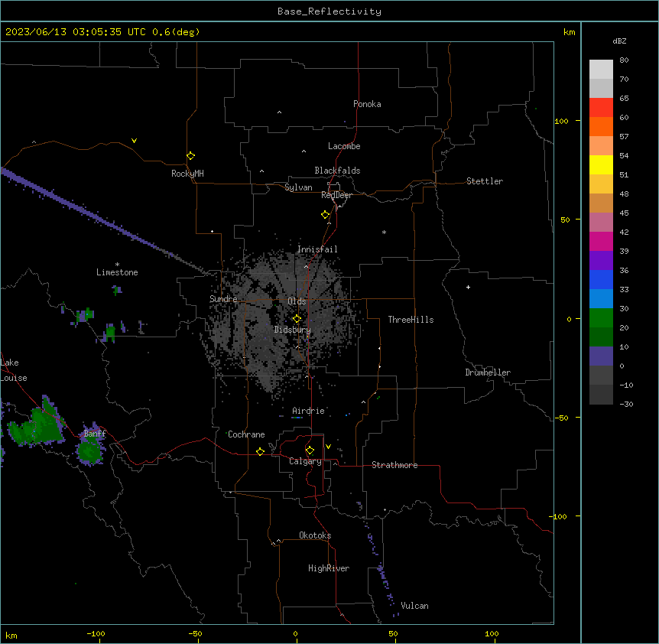The image size is (659, 644).
Task: Click the Strathmore label
Action: click(x=394, y=465)
